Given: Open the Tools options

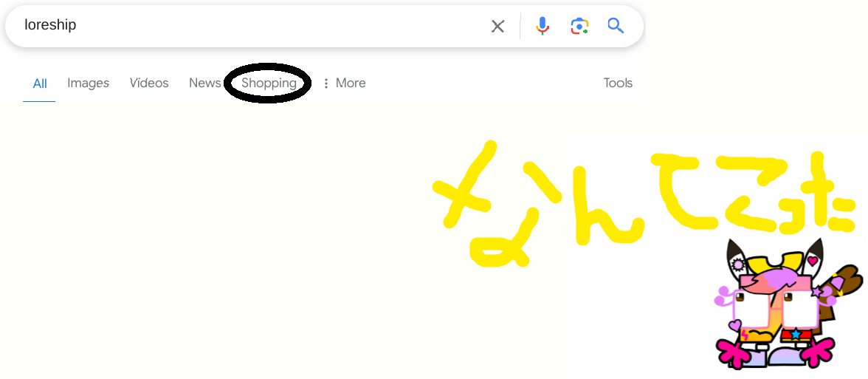Looking at the screenshot, I should click(x=618, y=83).
